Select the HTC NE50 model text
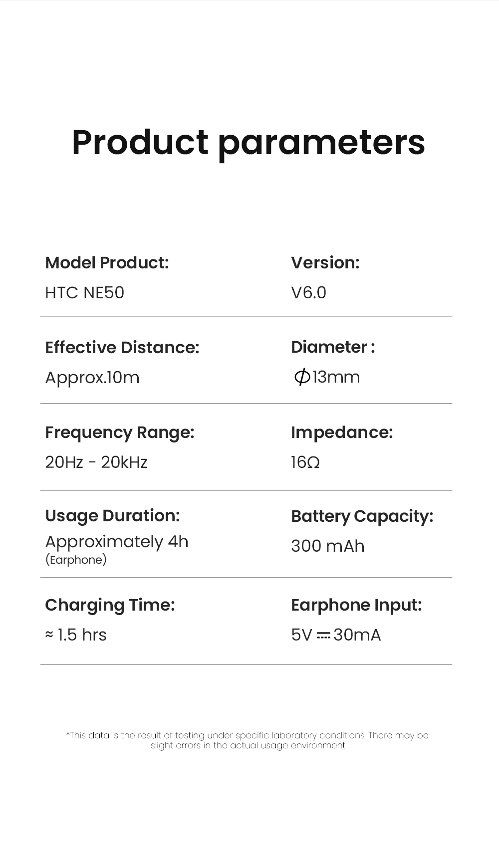 click(x=84, y=293)
